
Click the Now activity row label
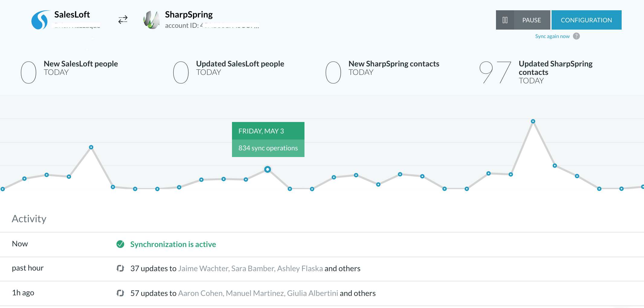(x=20, y=244)
